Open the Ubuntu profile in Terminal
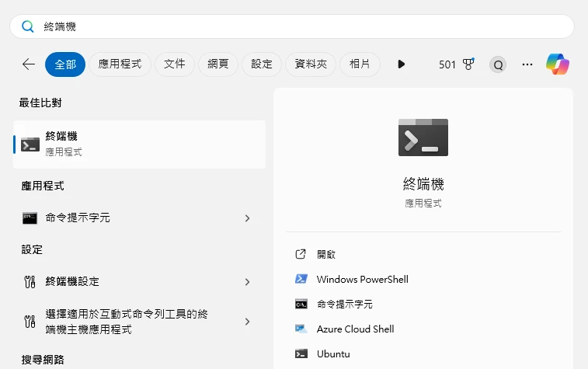 [333, 353]
